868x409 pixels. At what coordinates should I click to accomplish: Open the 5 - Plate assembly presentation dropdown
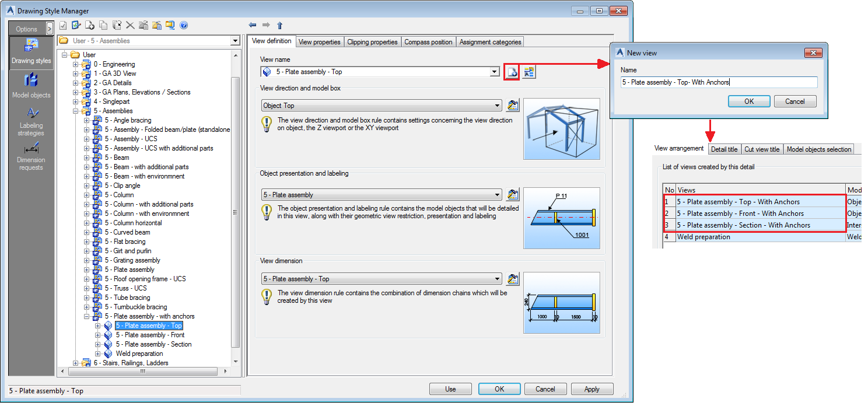pyautogui.click(x=498, y=194)
